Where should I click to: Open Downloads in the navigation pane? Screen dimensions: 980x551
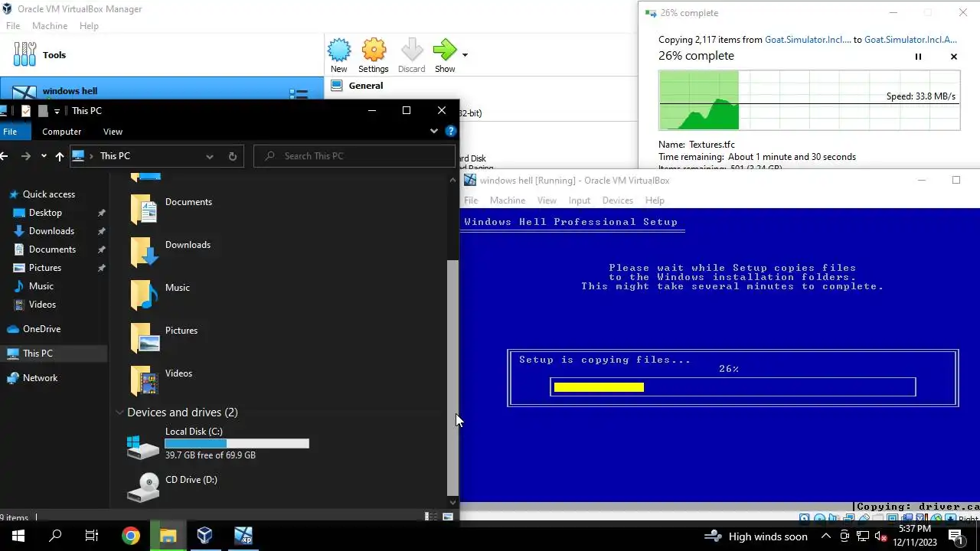coord(51,231)
